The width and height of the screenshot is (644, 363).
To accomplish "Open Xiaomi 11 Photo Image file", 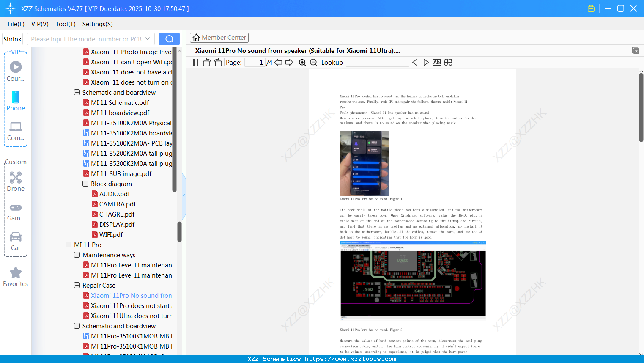I will (x=131, y=52).
